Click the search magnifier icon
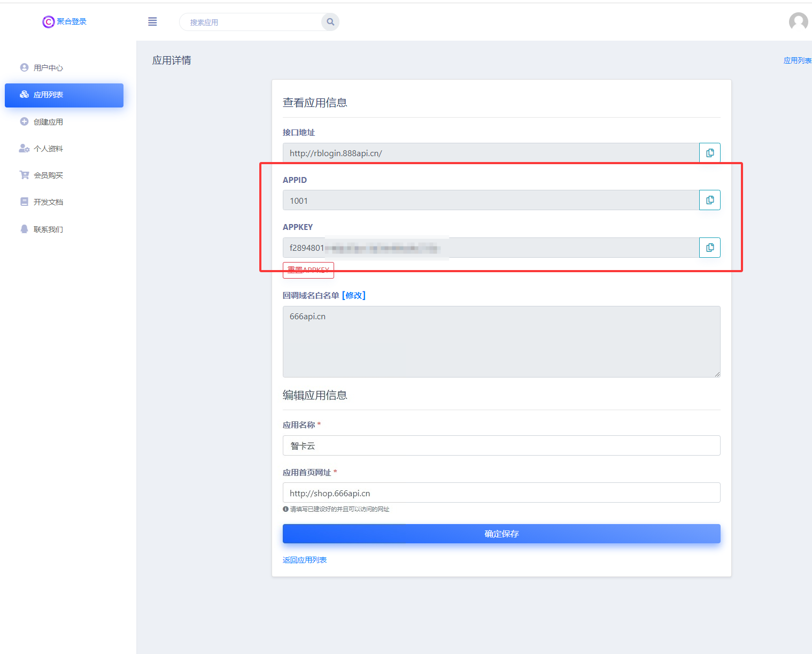Viewport: 812px width, 654px height. [330, 22]
